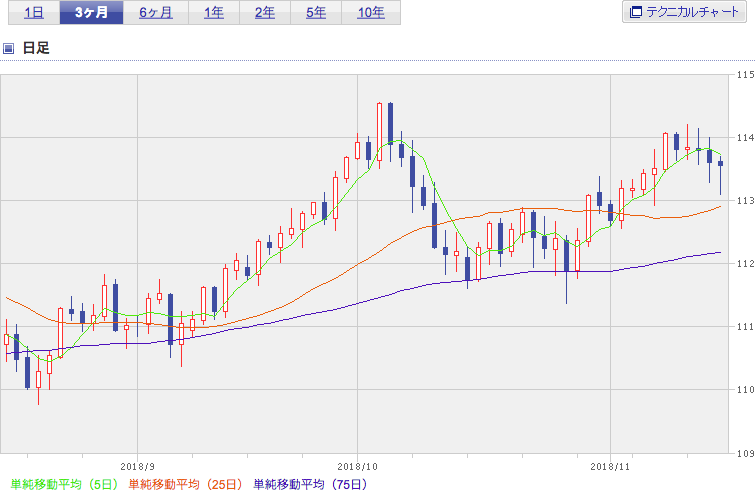Viewport: 755px width, 493px height.
Task: Switch chart range to 2年
Action: point(265,13)
